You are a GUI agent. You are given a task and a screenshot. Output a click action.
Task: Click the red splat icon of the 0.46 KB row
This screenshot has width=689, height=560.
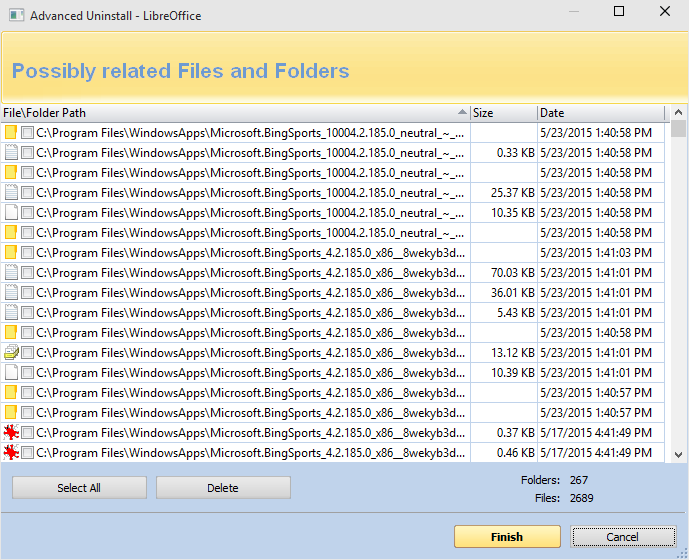11,453
